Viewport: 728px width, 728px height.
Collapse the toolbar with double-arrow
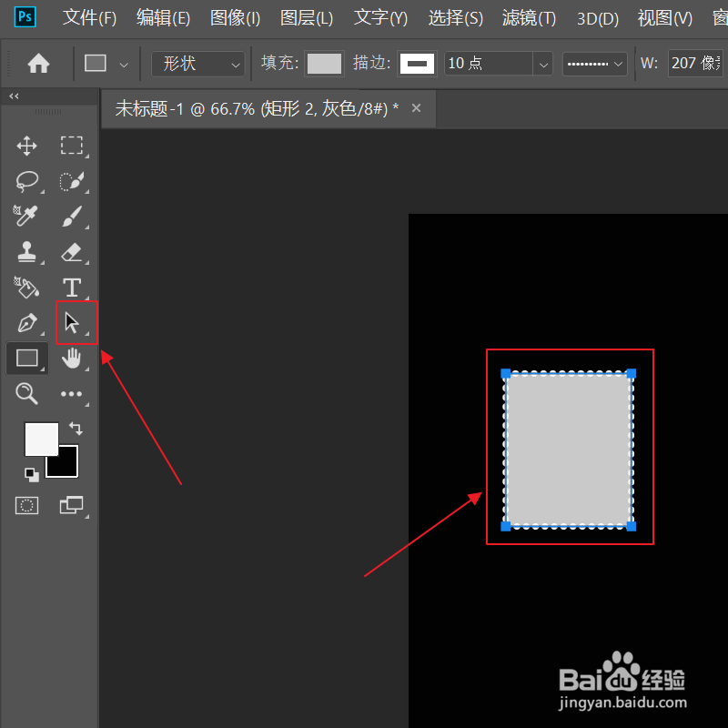click(14, 96)
